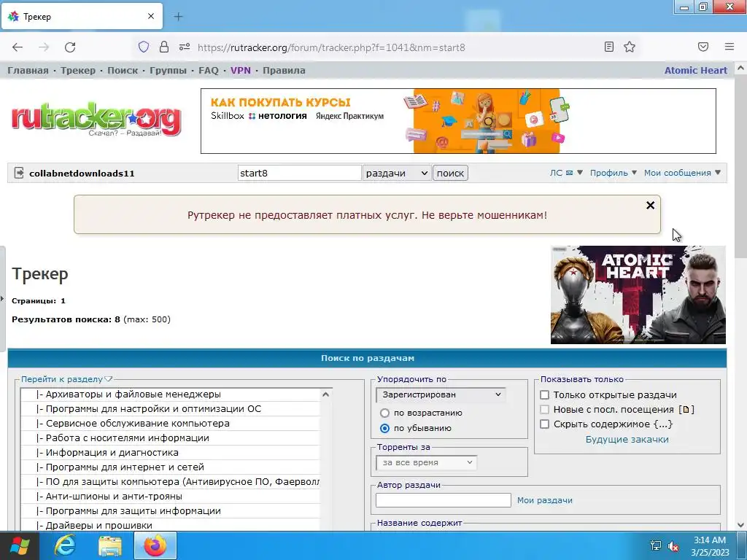Select the по возрастанию radio button

coord(385,413)
